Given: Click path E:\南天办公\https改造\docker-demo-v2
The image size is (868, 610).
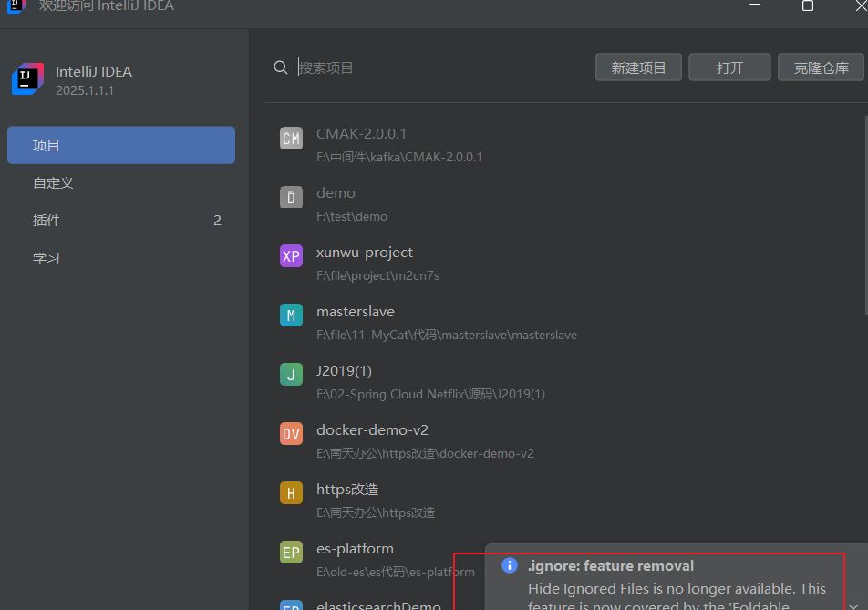Looking at the screenshot, I should (425, 453).
